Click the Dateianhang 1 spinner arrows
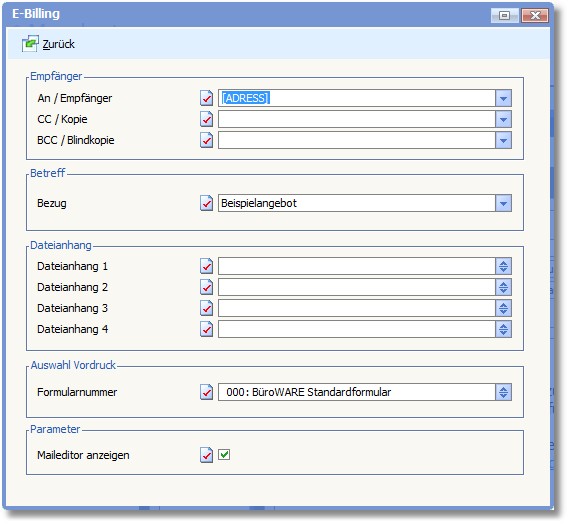This screenshot has width=568, height=524. click(x=503, y=266)
